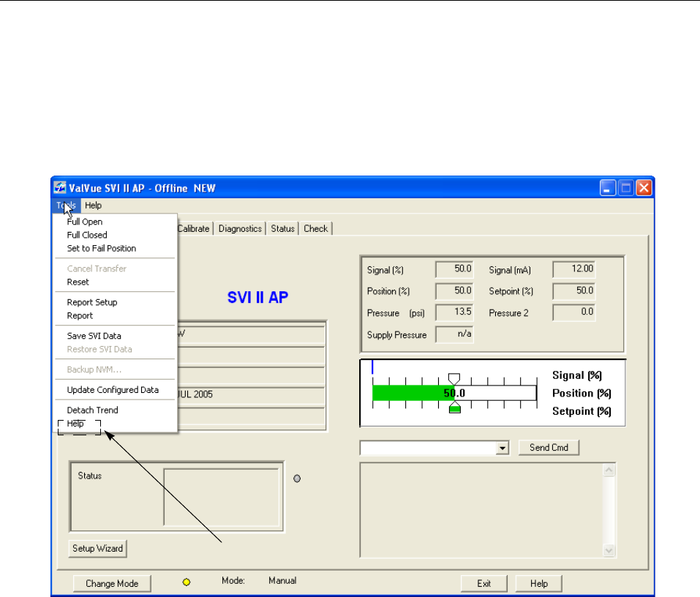
Task: Select Update Configured Data menu entry
Action: pyautogui.click(x=113, y=390)
